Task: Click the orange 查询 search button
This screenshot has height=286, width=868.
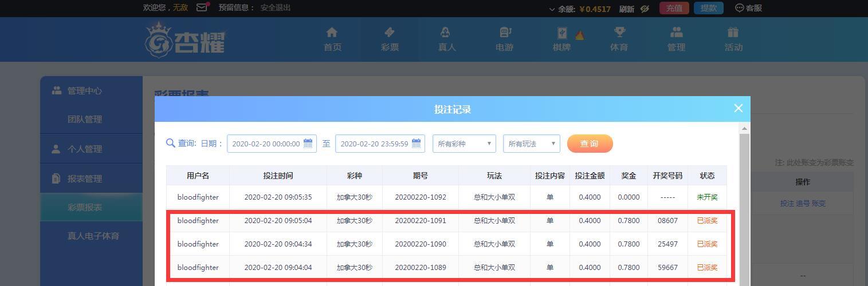Action: click(590, 144)
